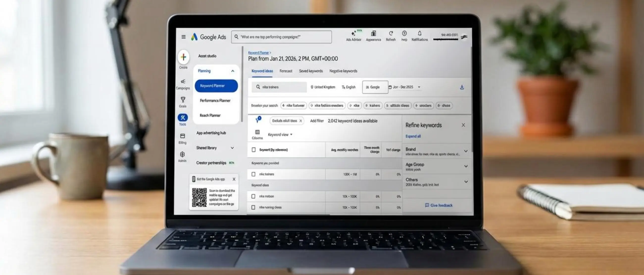
Task: Expand the Age Group refine group
Action: pos(466,166)
